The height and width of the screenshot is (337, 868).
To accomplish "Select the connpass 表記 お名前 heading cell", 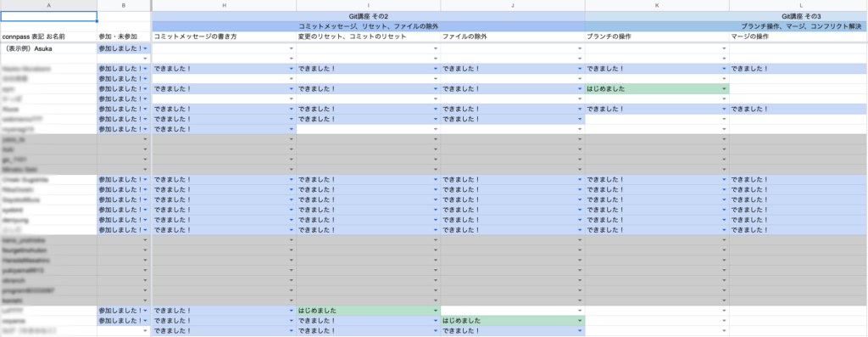I will click(x=48, y=37).
